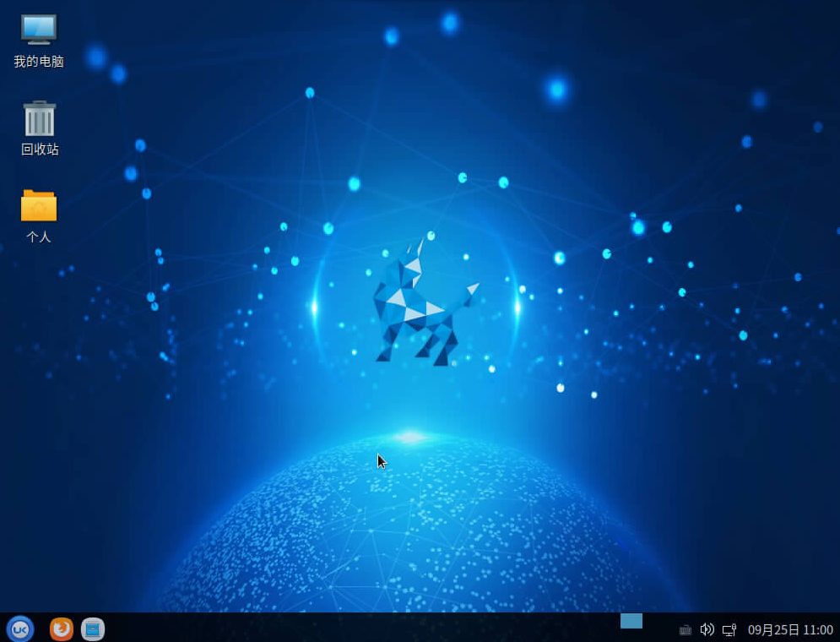
Task: Open the volume control in the tray
Action: click(x=707, y=629)
